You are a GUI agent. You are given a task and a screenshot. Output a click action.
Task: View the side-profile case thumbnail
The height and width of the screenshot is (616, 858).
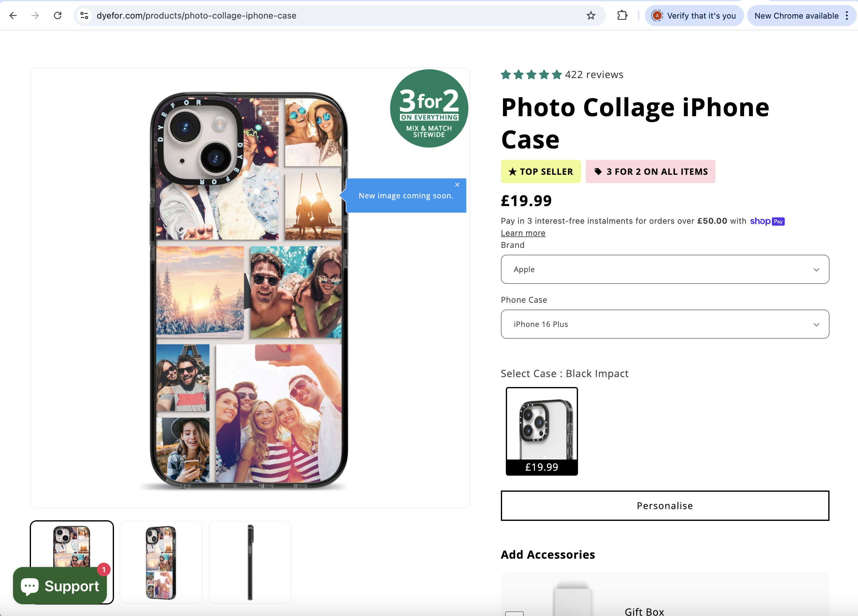click(x=250, y=562)
